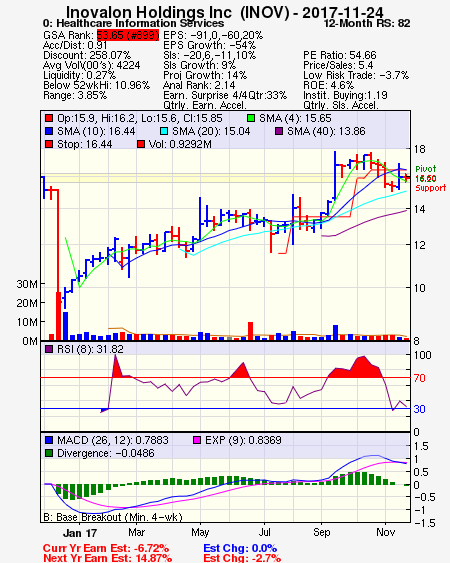Click the blue SMA (10) legend swatch
Viewport: 450px width, 563px height.
(49, 131)
